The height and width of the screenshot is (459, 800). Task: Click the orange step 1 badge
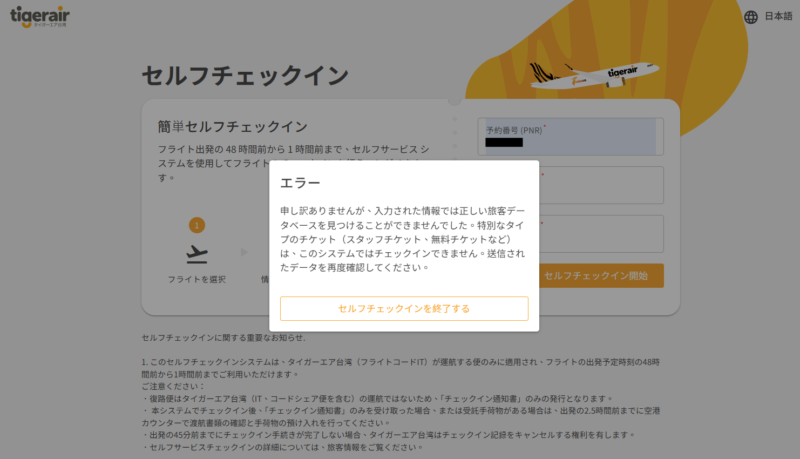click(197, 225)
